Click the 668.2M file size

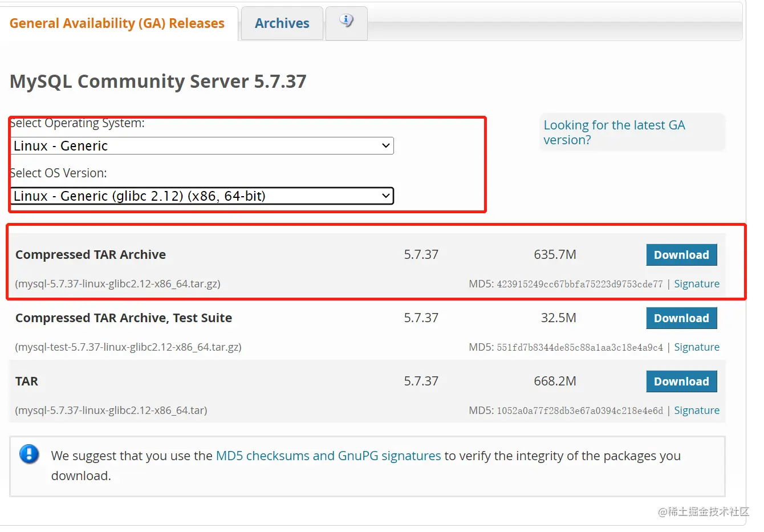(x=555, y=381)
